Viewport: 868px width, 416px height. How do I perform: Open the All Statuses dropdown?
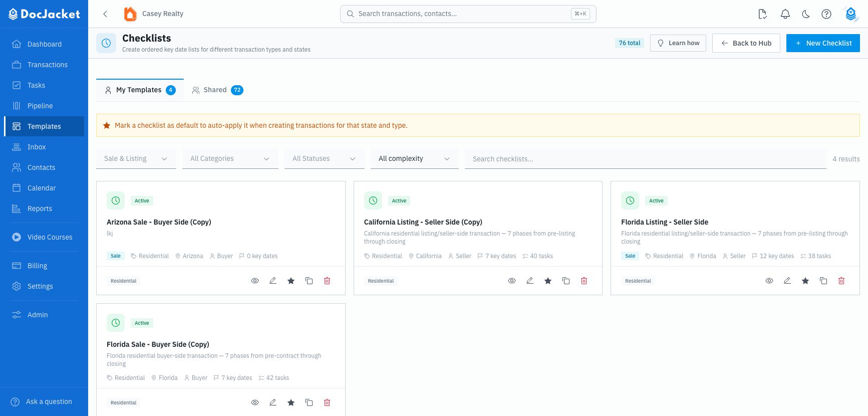325,159
